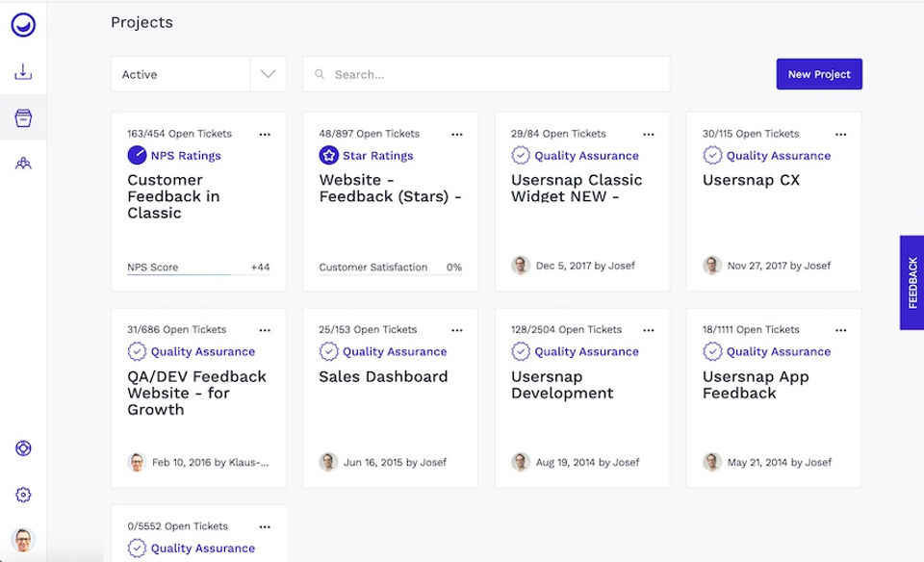The height and width of the screenshot is (562, 924).
Task: Open three-dot menu on Sales Dashboard card
Action: click(456, 331)
